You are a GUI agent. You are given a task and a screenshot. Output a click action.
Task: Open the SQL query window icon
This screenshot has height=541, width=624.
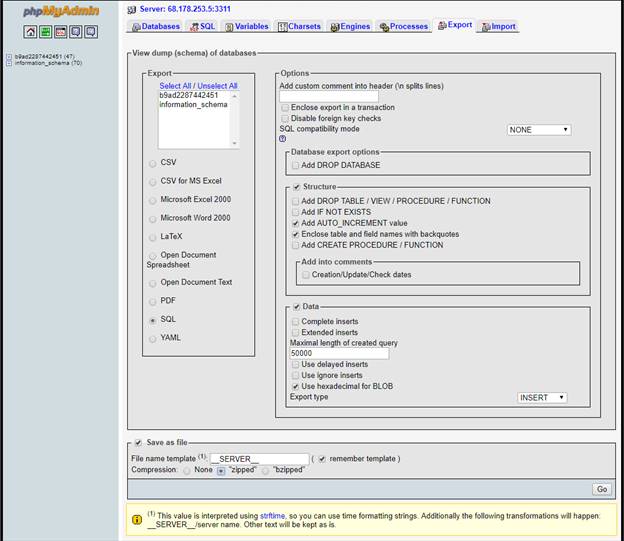coord(60,31)
